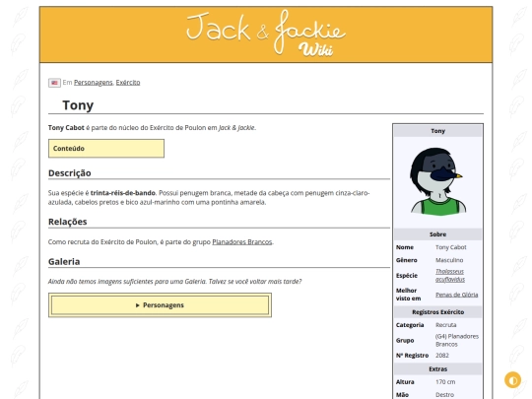Open the Personagens category link

[x=94, y=83]
